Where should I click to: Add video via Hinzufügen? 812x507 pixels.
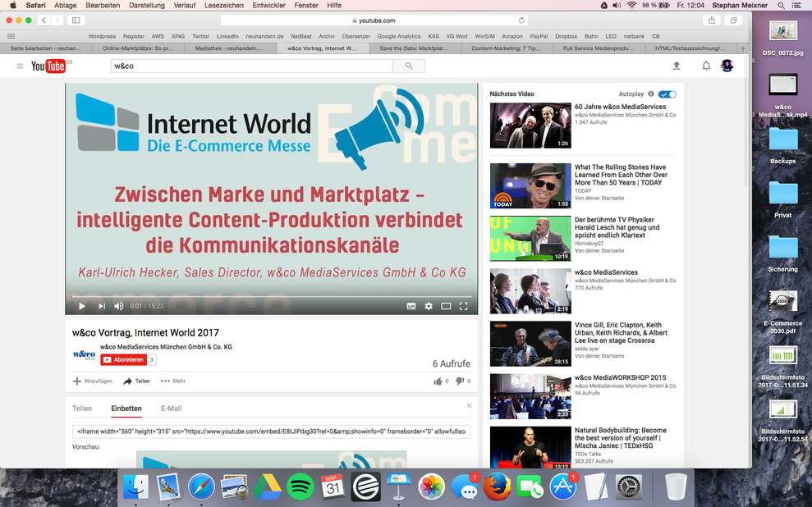[93, 381]
